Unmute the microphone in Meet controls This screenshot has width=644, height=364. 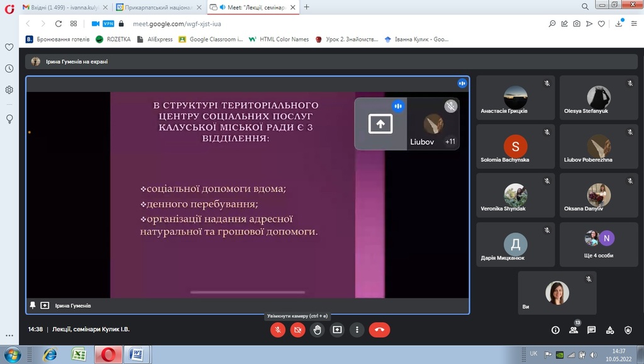click(277, 329)
